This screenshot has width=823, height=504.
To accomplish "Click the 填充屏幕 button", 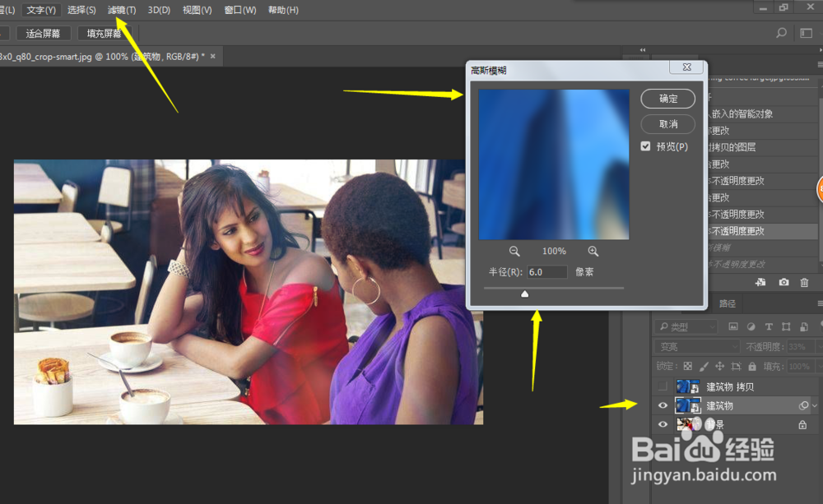I will click(104, 34).
